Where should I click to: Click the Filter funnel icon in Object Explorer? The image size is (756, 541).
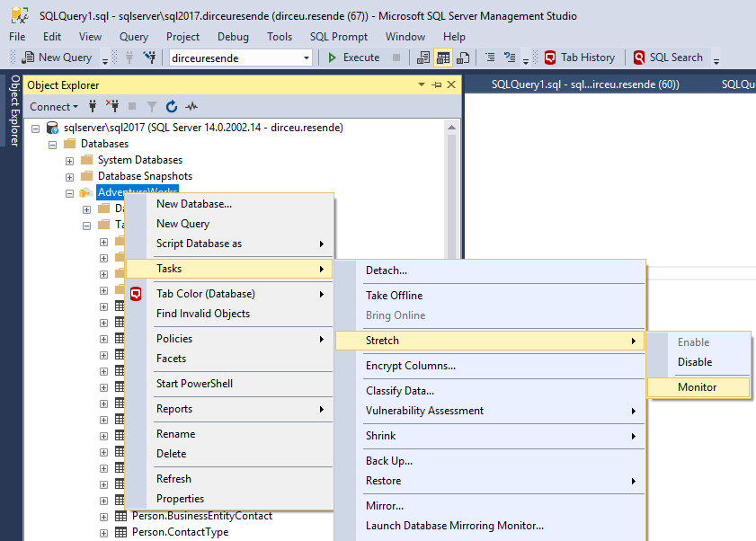(152, 106)
